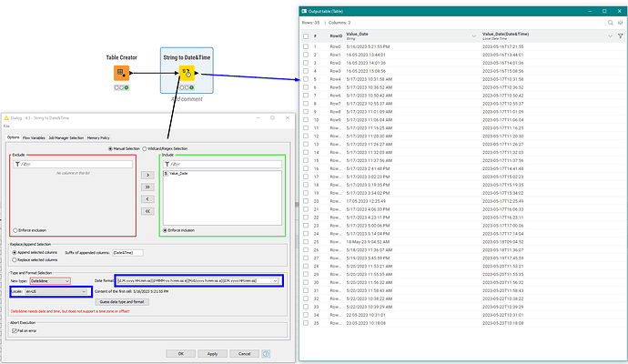Click Guess data type and format button
The width and height of the screenshot is (628, 364).
(x=122, y=302)
